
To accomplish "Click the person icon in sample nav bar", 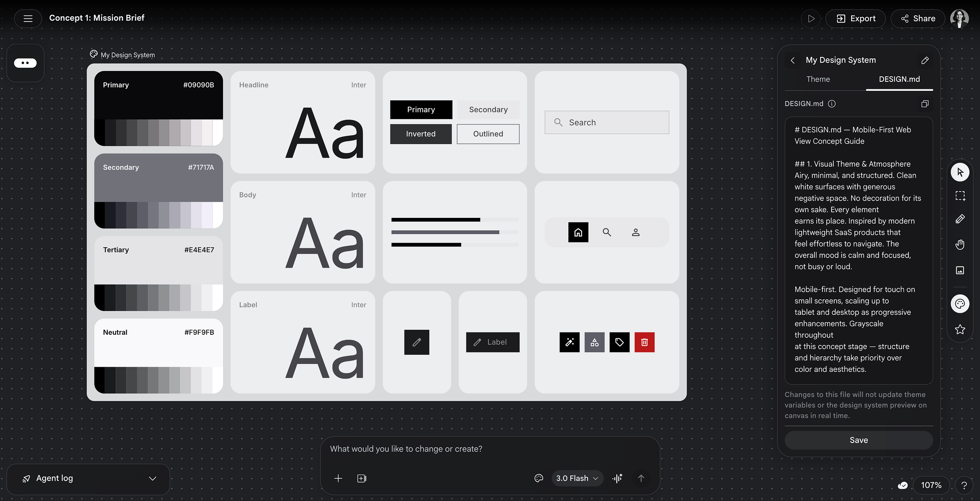I will click(635, 233).
